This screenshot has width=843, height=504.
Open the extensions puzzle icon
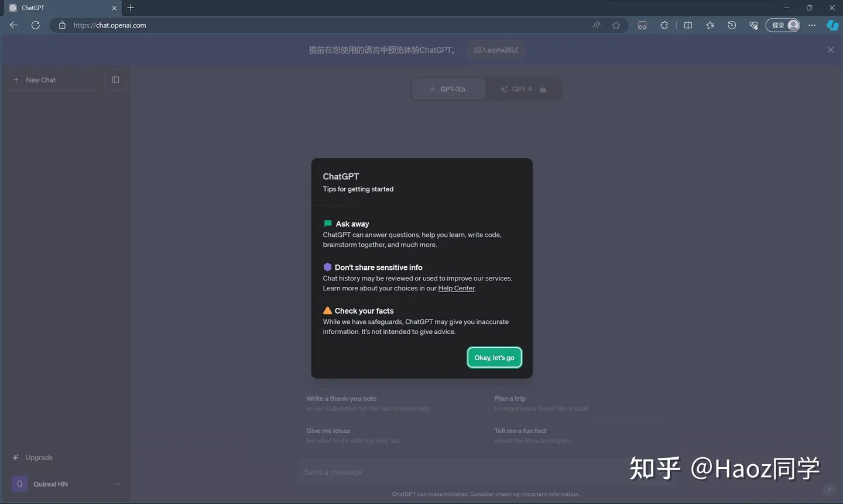(664, 25)
